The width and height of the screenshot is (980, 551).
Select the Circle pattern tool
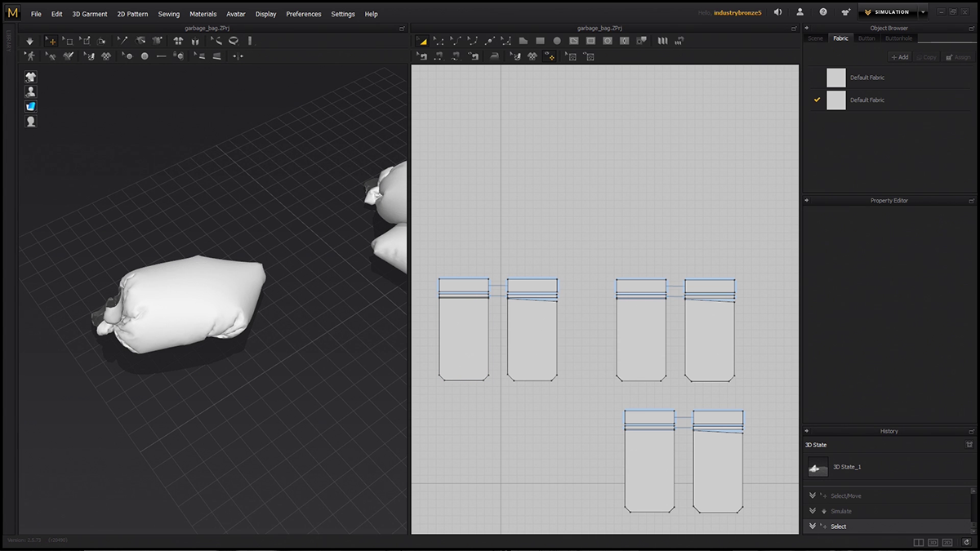557,41
